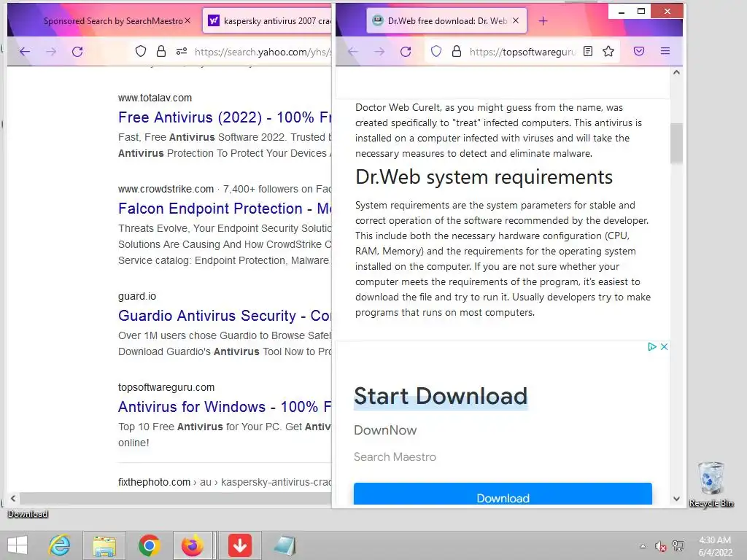The width and height of the screenshot is (747, 560).
Task: Open shield icon in Dr.Web window
Action: 436,51
